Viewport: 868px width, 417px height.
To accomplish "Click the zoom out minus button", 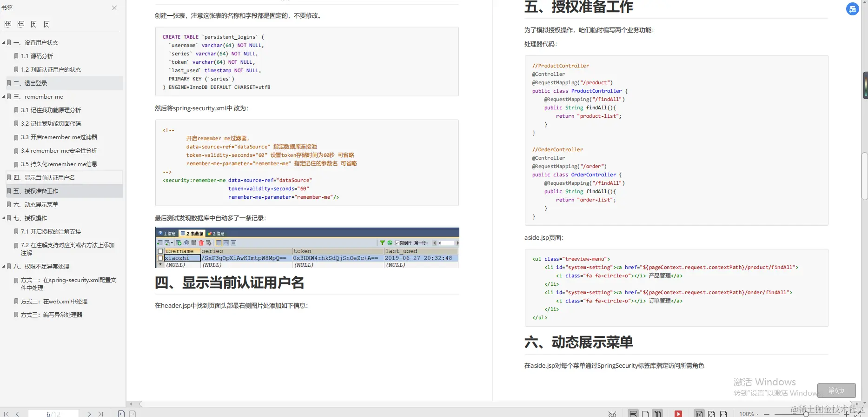I will (767, 414).
